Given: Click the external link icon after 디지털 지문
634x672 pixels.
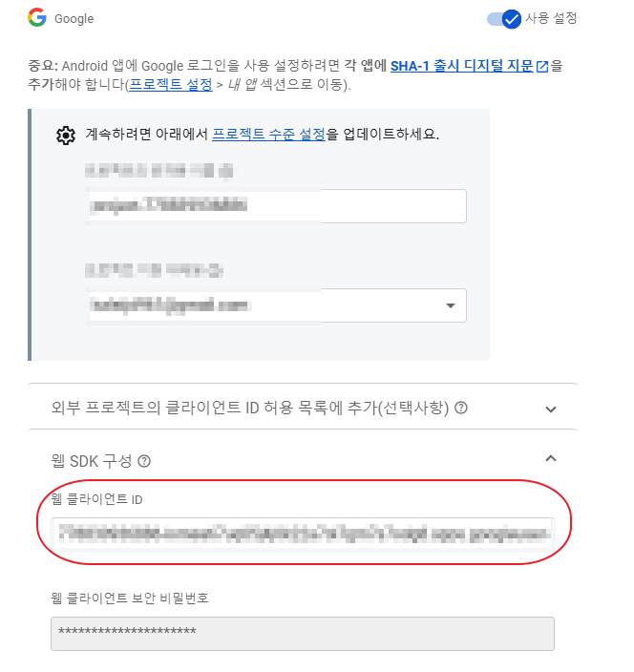Looking at the screenshot, I should pos(542,67).
